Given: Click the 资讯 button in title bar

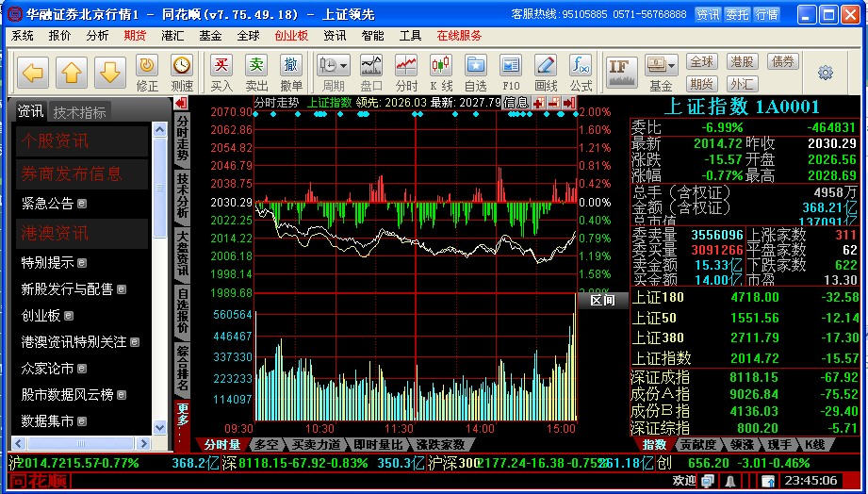Looking at the screenshot, I should point(708,14).
